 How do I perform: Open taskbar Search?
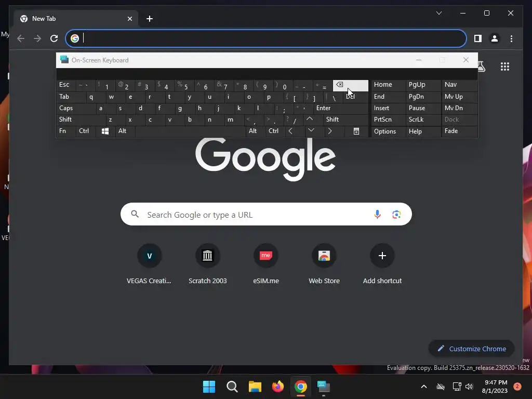tap(232, 387)
